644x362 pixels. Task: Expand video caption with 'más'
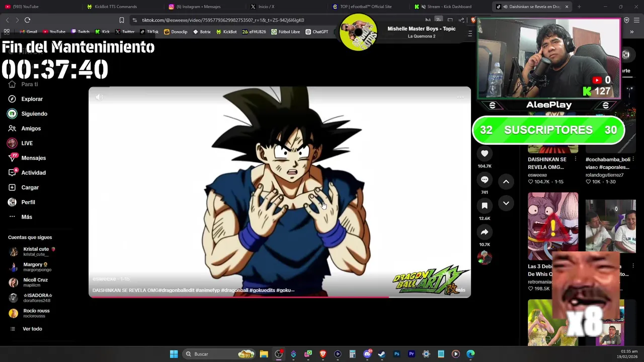click(461, 290)
